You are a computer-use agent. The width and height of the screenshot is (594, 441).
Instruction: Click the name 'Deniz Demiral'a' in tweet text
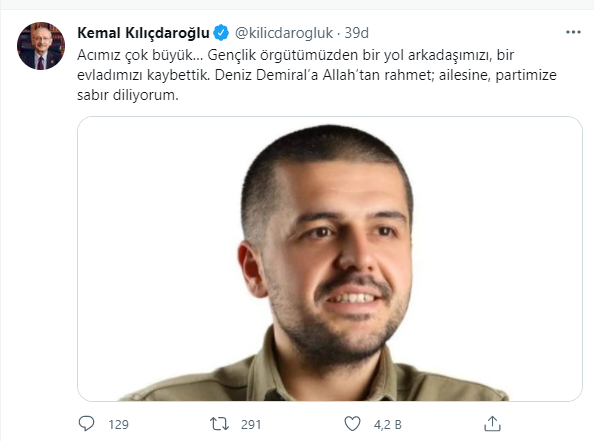(266, 75)
